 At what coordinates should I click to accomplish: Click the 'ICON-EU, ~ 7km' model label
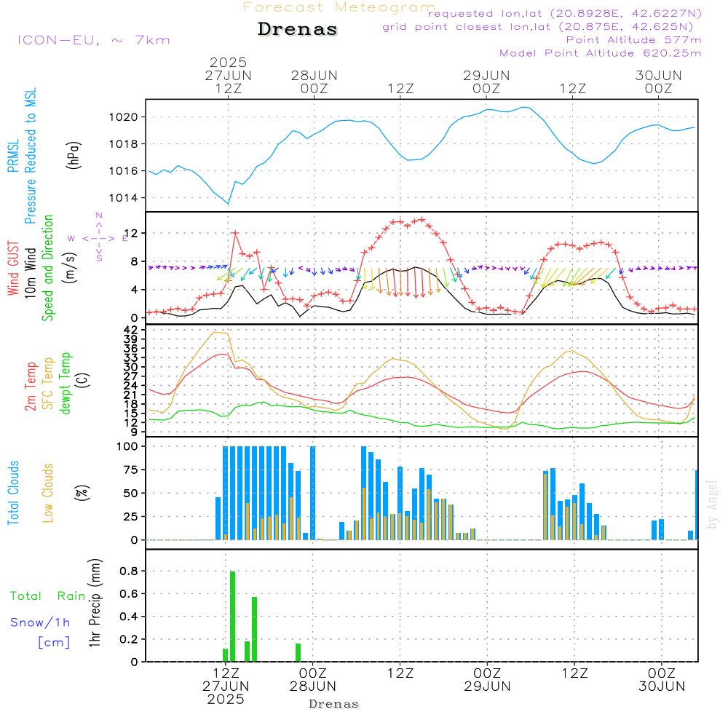[94, 40]
